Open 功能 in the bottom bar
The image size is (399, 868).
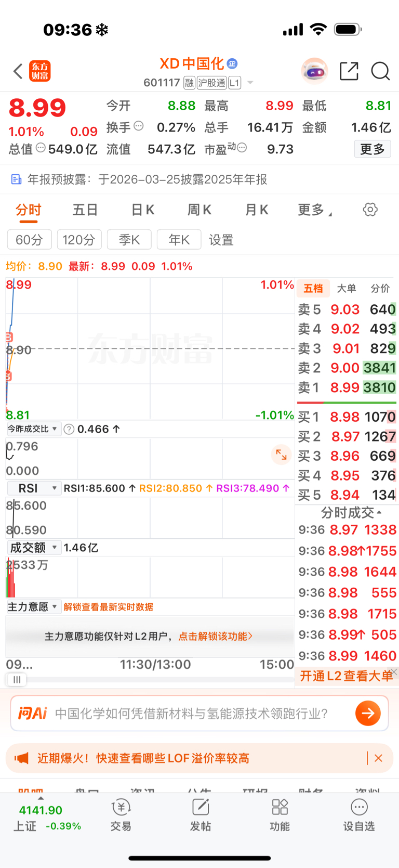tap(280, 815)
